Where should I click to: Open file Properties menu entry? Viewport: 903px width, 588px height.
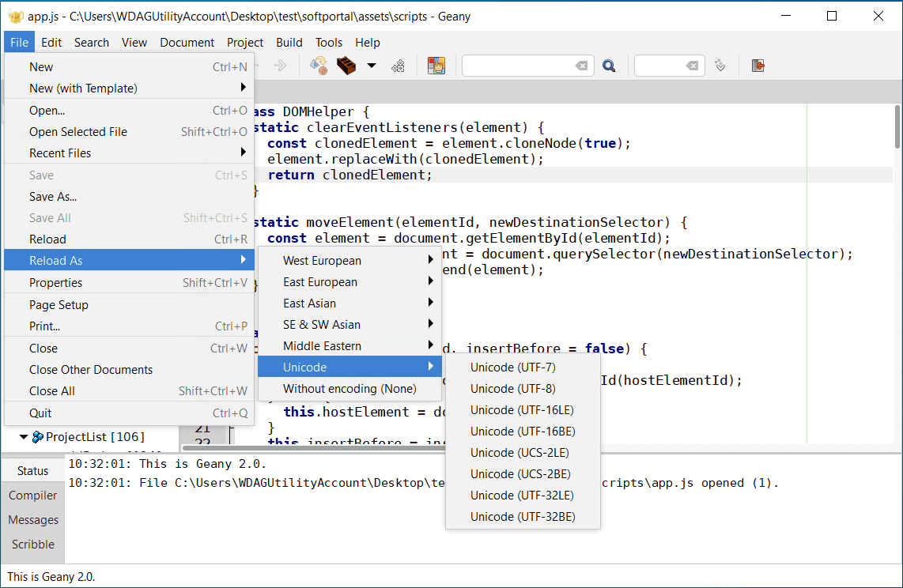[129, 282]
